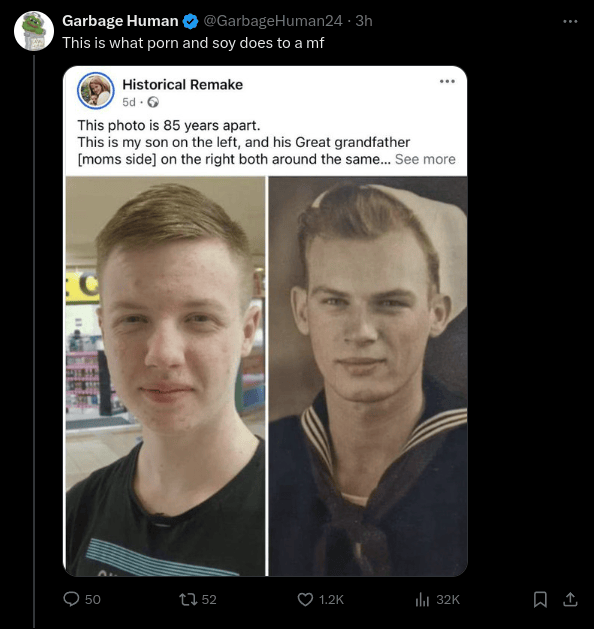Open the Garbage Human display name
Viewport: 594px width, 629px height.
pos(120,21)
